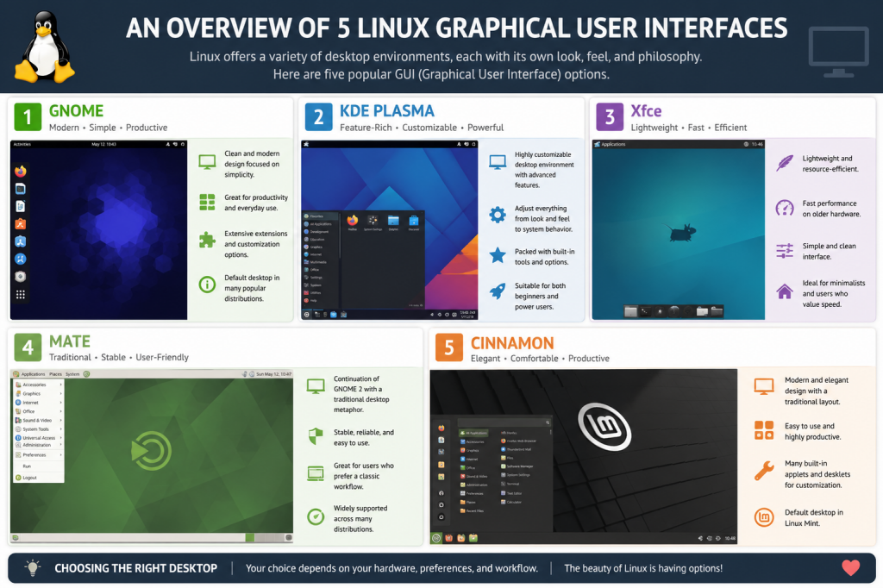The image size is (883, 588).
Task: Open the folder icon at Xfce dock end
Action: coord(717,311)
